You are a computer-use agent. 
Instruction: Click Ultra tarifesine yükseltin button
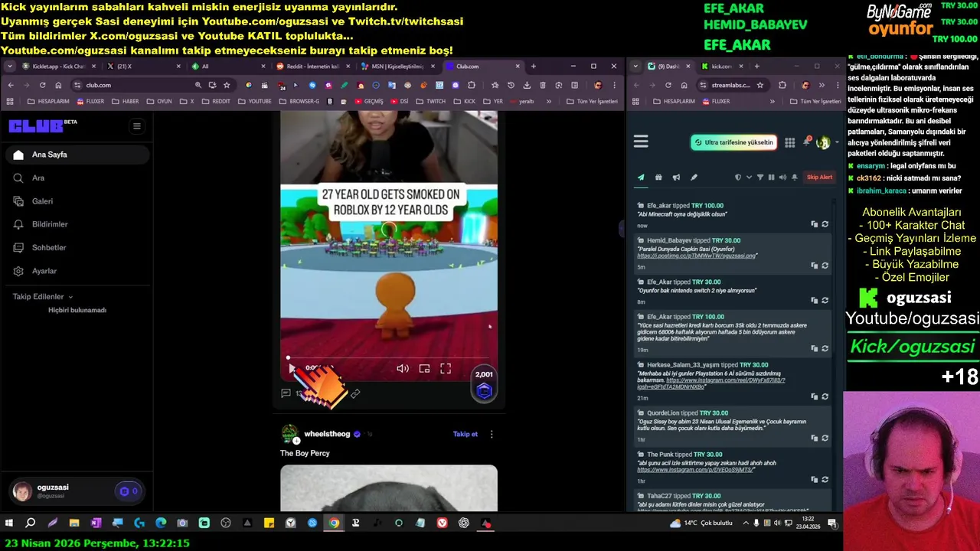pyautogui.click(x=733, y=142)
